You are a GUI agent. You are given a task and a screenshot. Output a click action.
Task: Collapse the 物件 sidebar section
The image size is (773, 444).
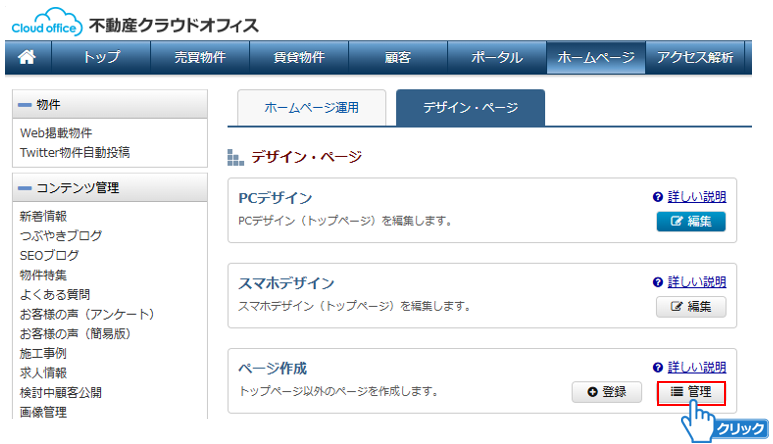click(x=25, y=104)
